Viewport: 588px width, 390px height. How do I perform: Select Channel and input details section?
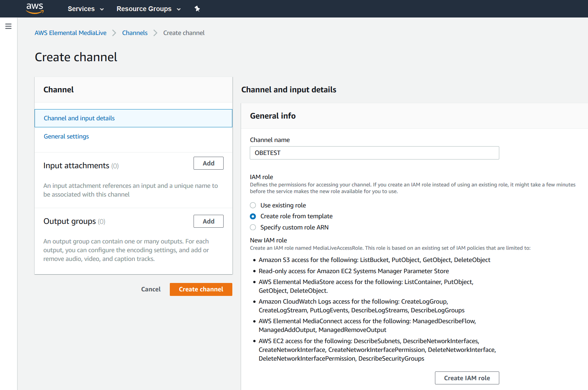pos(133,118)
